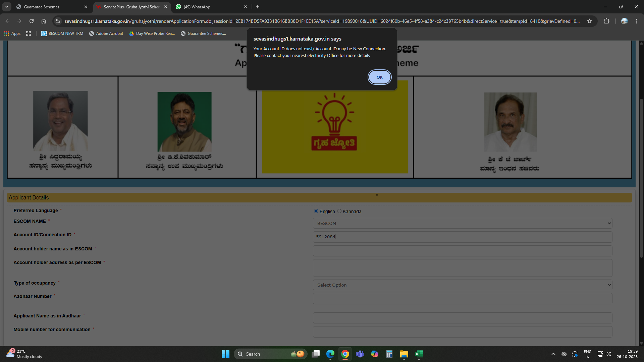
Task: Bookmark page with star icon
Action: coord(590,21)
